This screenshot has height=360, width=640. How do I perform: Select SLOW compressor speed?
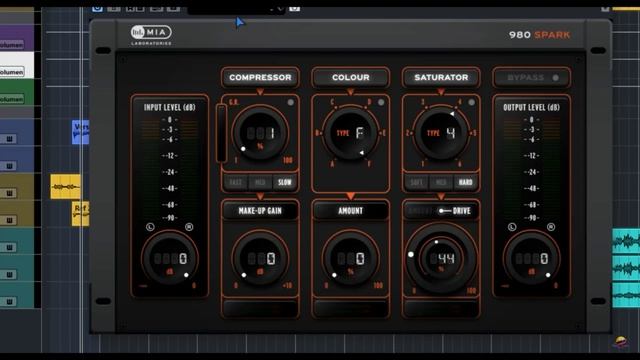(284, 182)
